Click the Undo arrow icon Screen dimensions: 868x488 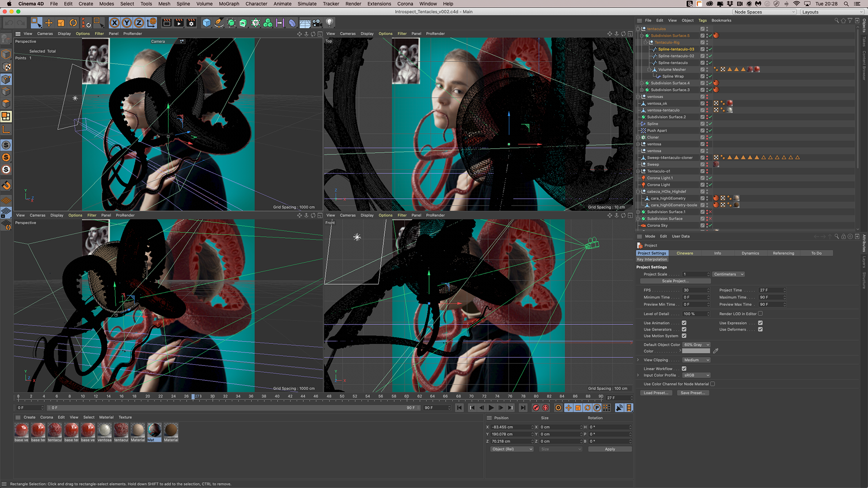[9, 23]
